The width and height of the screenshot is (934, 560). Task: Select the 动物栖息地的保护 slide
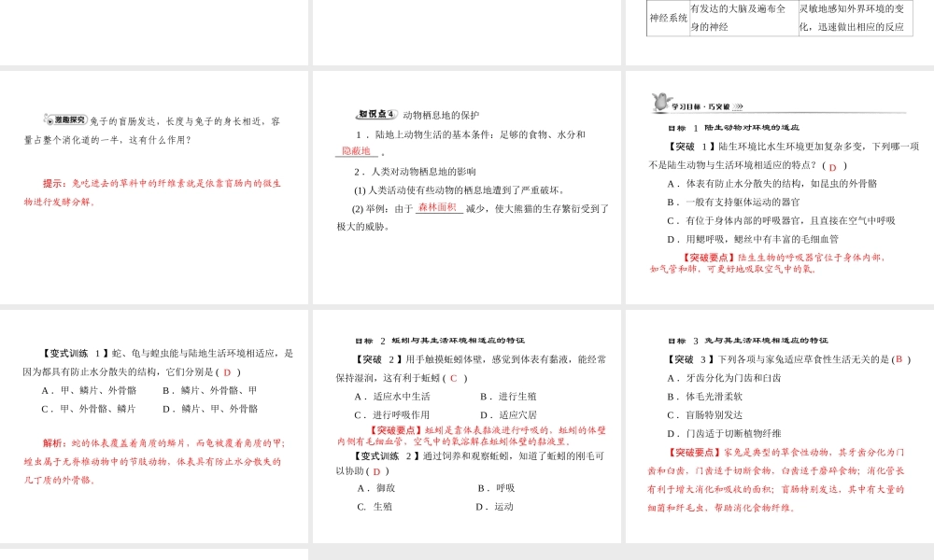[466, 188]
